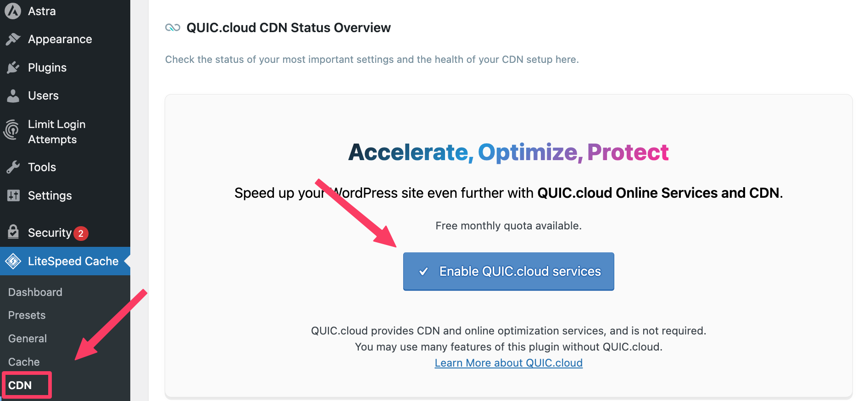Open the Presets submenu item
This screenshot has height=401, width=868.
27,315
